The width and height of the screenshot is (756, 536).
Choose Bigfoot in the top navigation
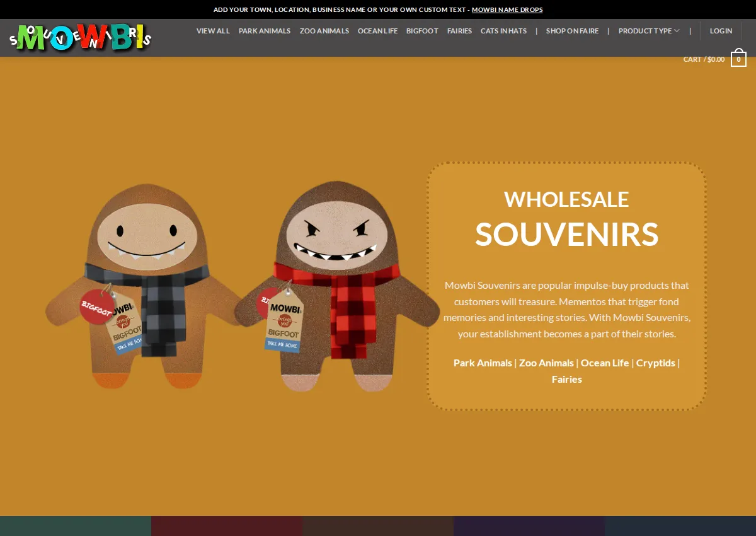click(422, 31)
